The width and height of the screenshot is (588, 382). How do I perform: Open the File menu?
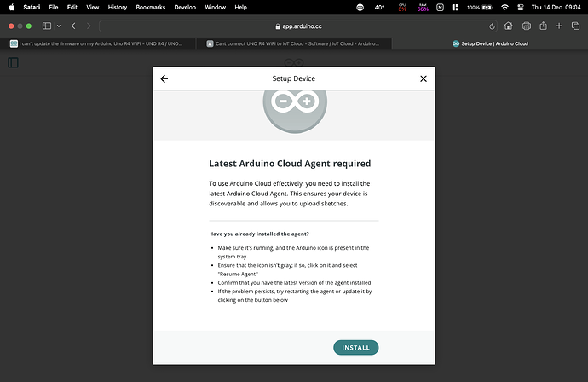tap(54, 7)
